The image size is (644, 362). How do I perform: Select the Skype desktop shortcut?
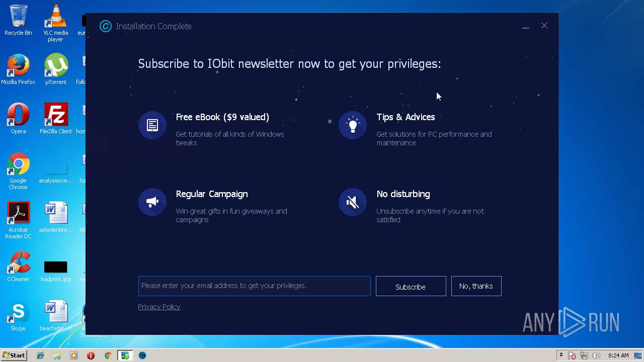18,316
